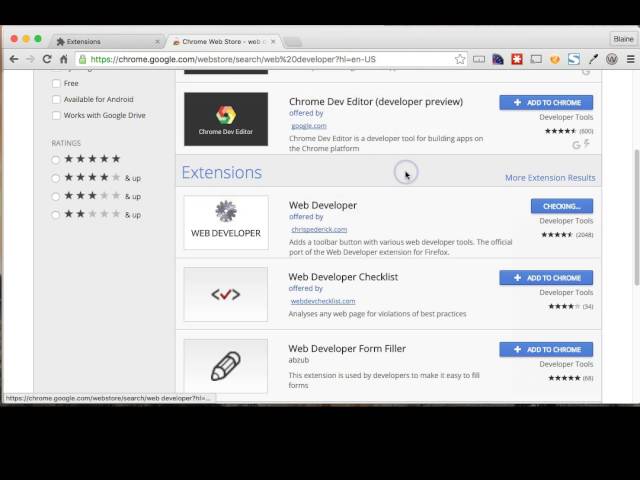Screen dimensions: 640x480
Task: Click the Form Filler pencil thumbnail
Action: point(226,366)
